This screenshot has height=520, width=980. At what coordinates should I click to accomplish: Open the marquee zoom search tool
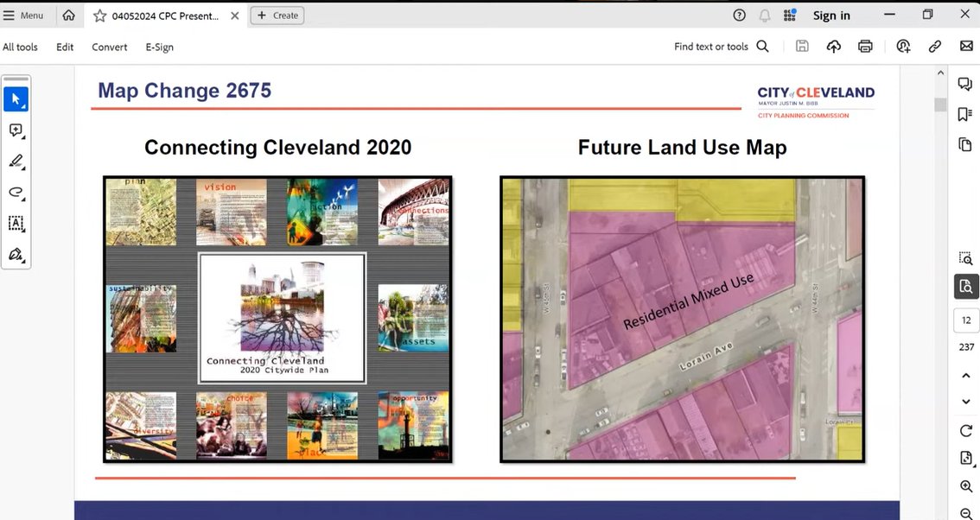965,257
